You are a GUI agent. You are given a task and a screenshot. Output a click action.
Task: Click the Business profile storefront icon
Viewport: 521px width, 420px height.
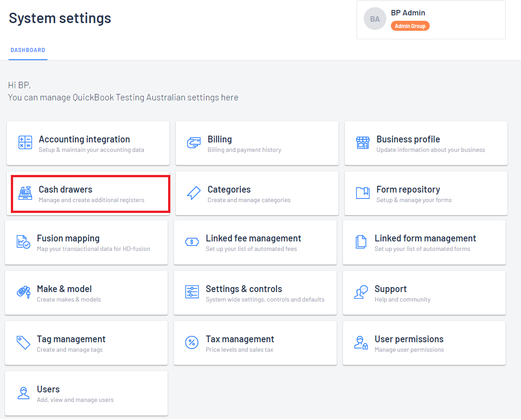tap(362, 143)
